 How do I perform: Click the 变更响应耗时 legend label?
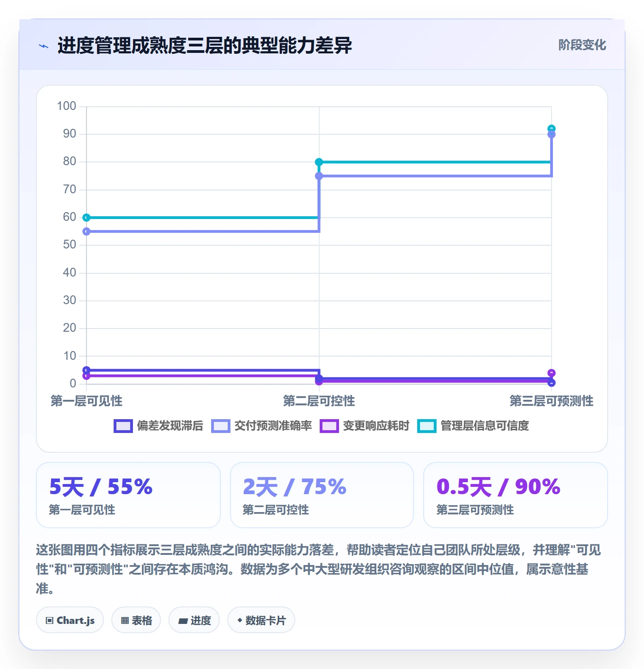click(x=376, y=426)
